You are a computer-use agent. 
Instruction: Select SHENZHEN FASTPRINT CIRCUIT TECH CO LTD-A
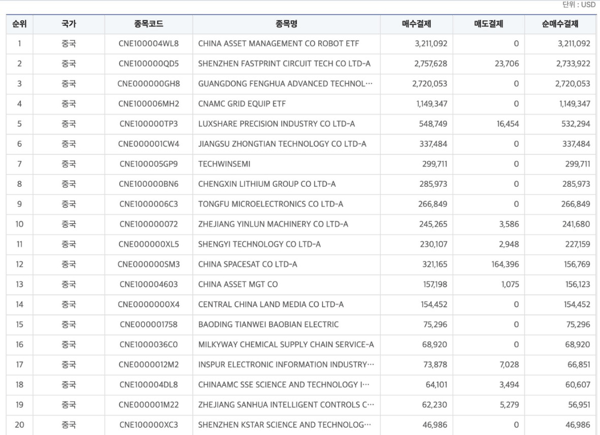(x=284, y=64)
